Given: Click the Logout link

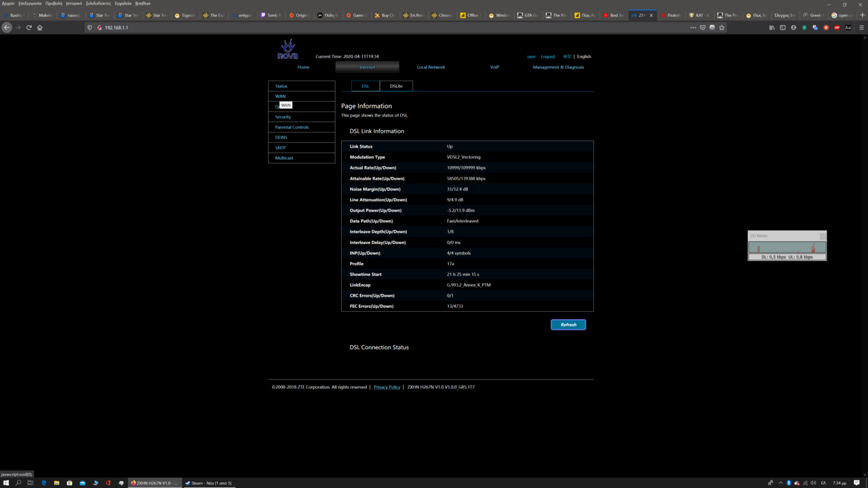Looking at the screenshot, I should pos(548,57).
